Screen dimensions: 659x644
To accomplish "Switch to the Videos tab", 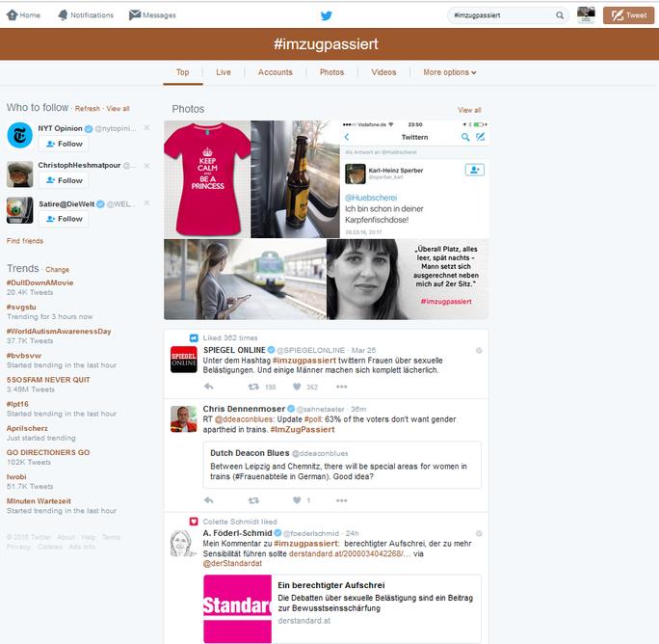I will click(383, 72).
